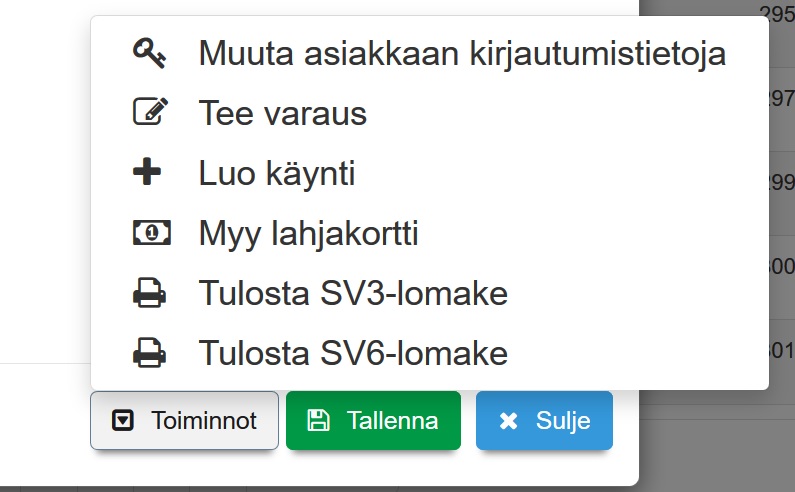795x492 pixels.
Task: Click the printer icon for SV3-lomake
Action: tap(150, 294)
